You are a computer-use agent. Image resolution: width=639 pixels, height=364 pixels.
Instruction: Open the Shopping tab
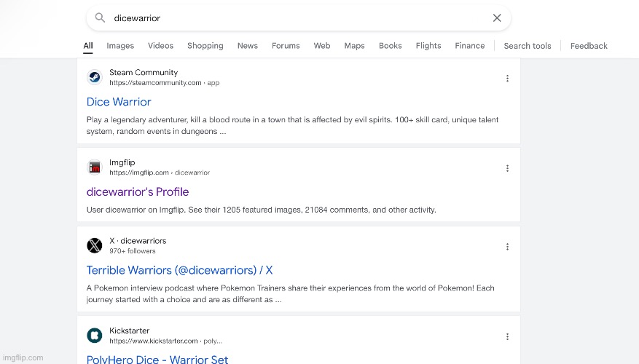(205, 46)
